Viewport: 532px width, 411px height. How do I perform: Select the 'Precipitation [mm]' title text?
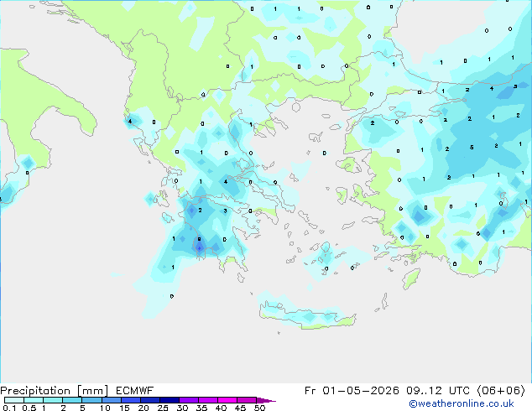(55, 391)
